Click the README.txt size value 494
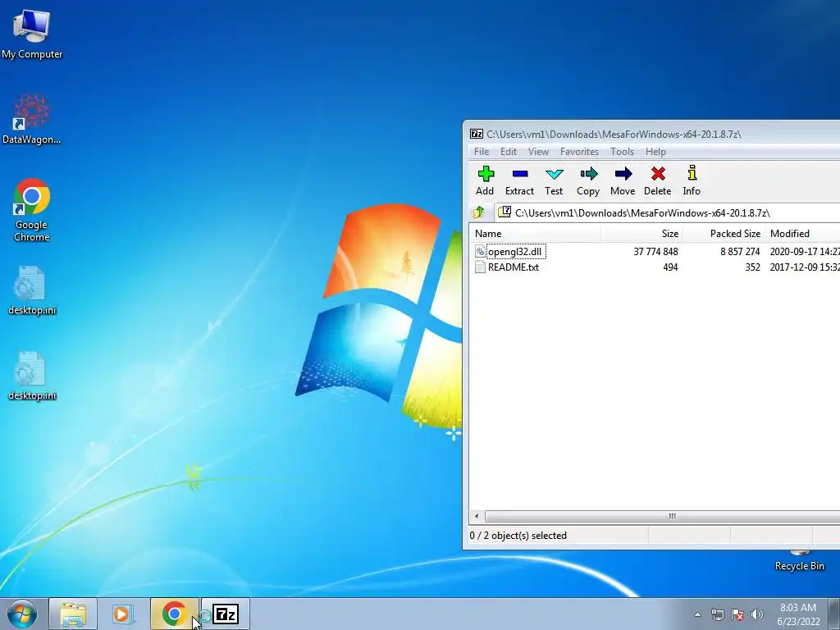Image resolution: width=840 pixels, height=630 pixels. pyautogui.click(x=670, y=267)
